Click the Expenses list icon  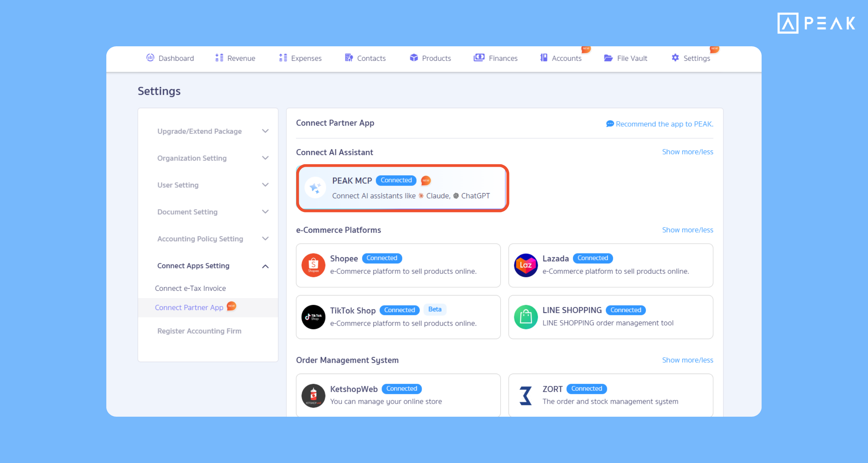283,58
